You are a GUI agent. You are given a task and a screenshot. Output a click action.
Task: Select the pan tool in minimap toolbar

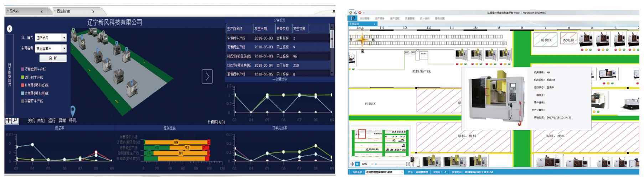[352, 164]
